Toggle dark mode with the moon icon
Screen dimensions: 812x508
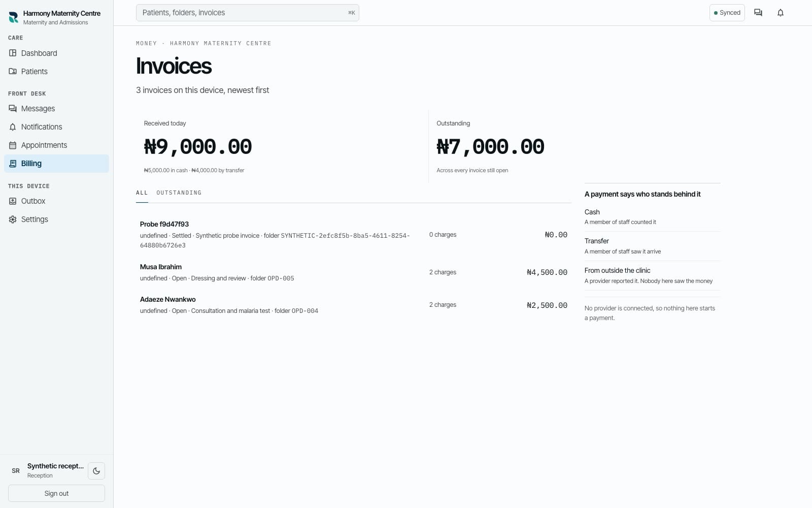pos(96,471)
